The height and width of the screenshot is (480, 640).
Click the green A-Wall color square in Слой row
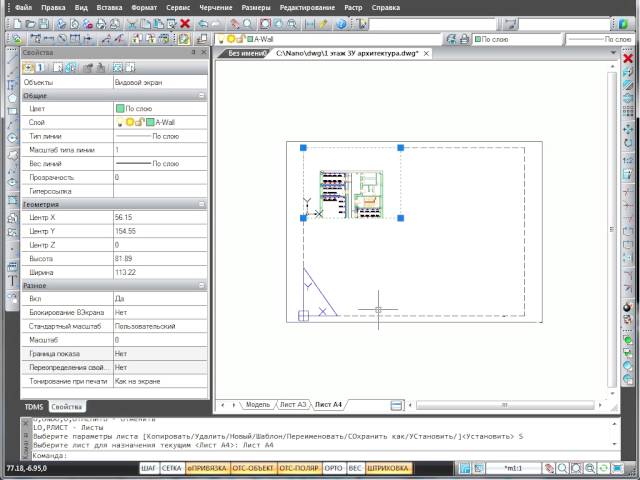coord(150,122)
